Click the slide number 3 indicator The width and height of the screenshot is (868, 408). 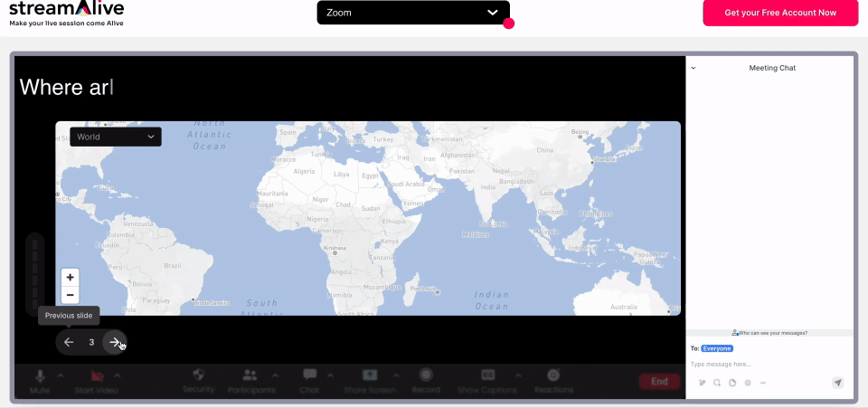click(91, 343)
